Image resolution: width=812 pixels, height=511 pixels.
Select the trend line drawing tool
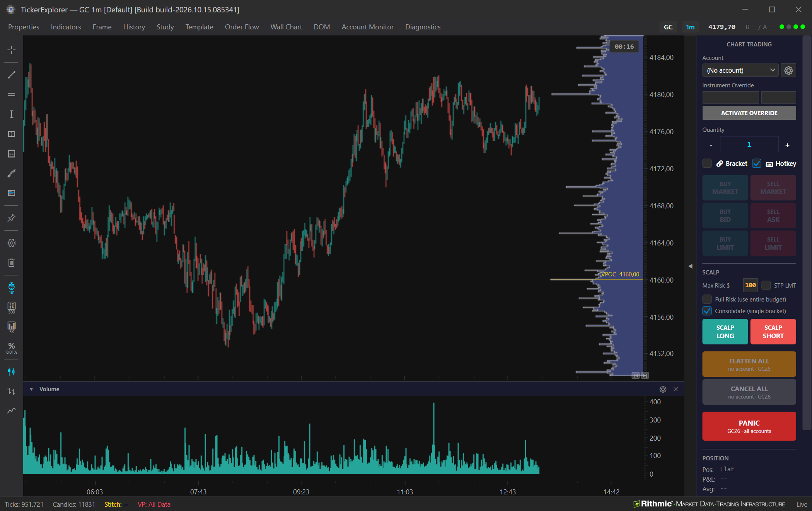click(x=12, y=75)
